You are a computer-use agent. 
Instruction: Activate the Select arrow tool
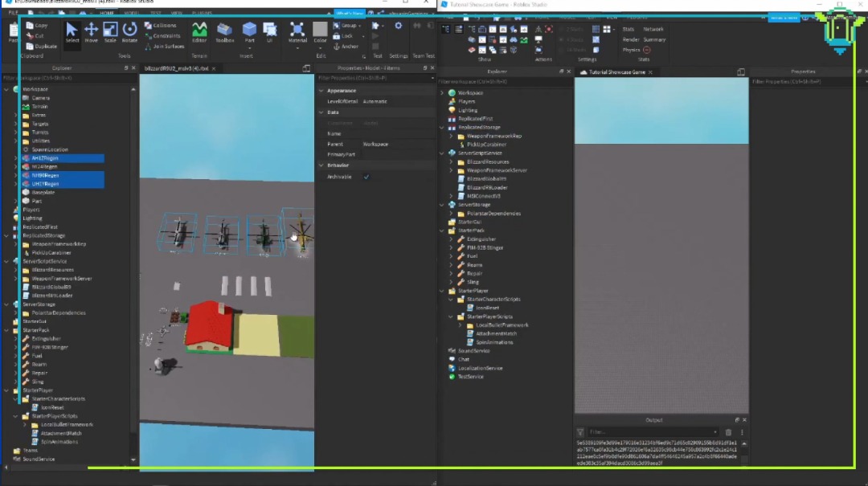(72, 33)
